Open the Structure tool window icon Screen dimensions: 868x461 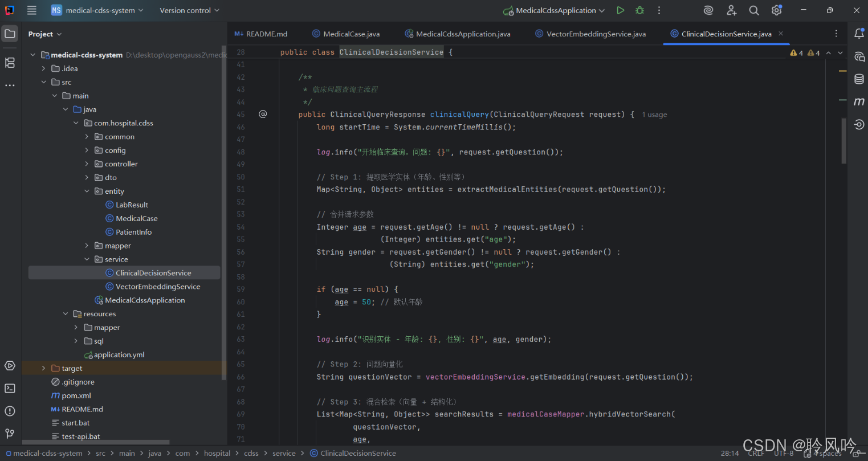coord(10,62)
